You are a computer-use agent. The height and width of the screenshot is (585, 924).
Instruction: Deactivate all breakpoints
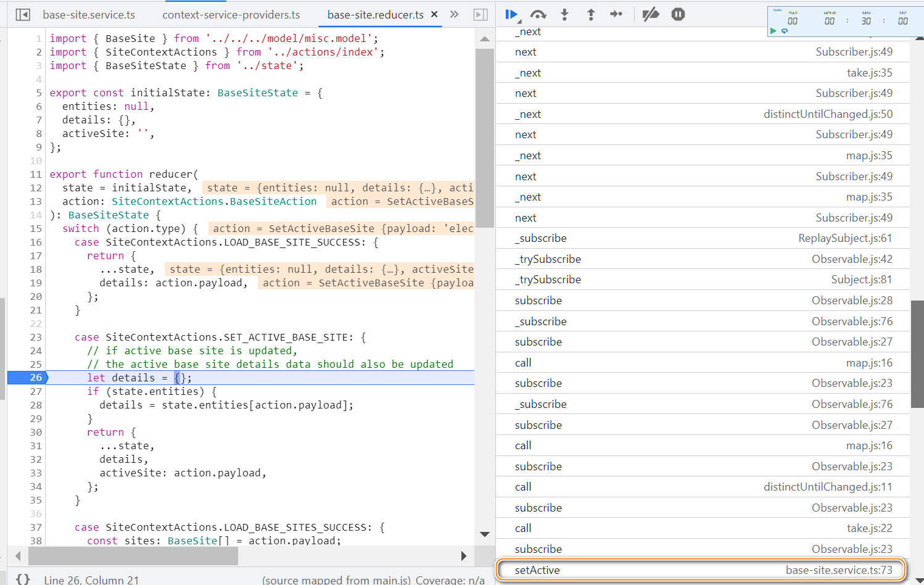click(651, 14)
